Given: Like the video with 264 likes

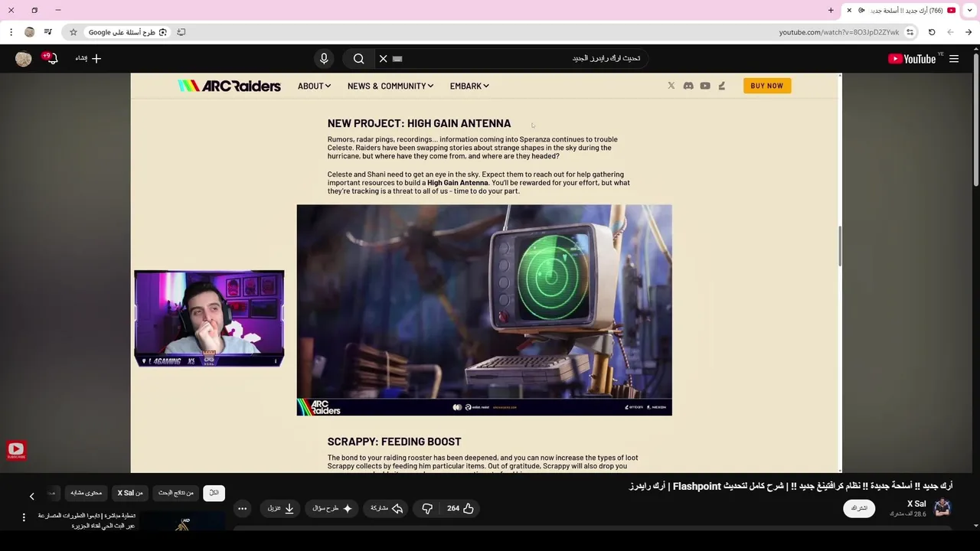Looking at the screenshot, I should pyautogui.click(x=461, y=508).
